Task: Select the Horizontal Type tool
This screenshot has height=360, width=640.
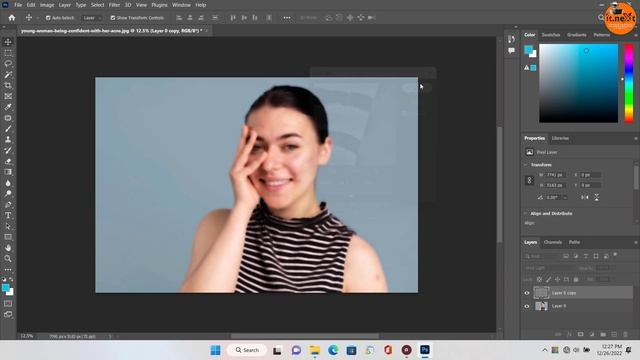Action: (x=8, y=215)
